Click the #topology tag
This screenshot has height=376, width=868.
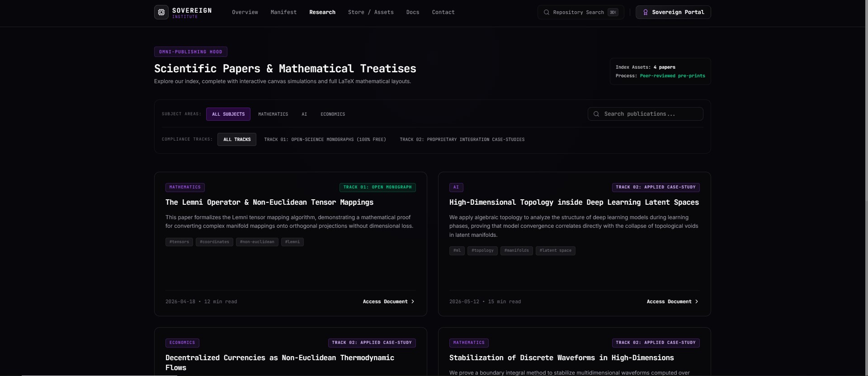(x=482, y=250)
